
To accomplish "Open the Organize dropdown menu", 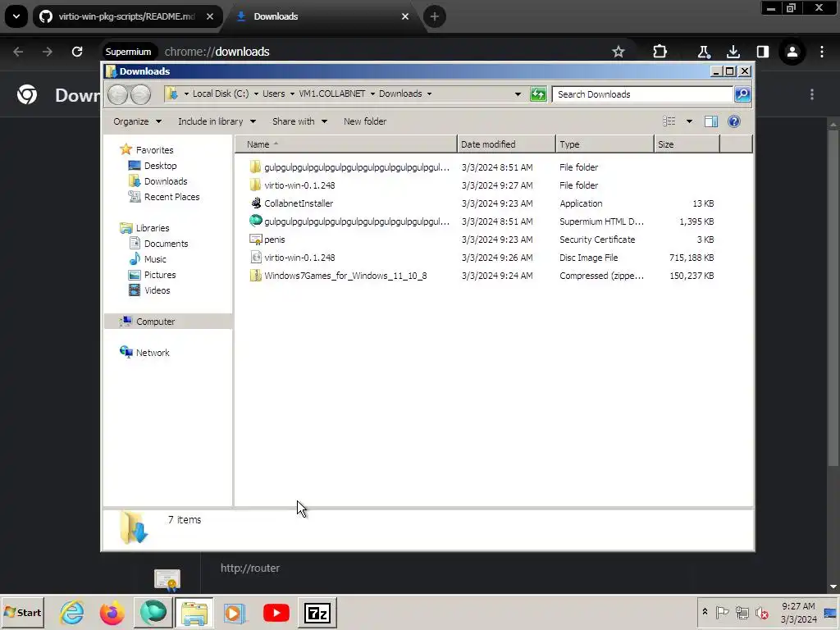I will click(137, 121).
